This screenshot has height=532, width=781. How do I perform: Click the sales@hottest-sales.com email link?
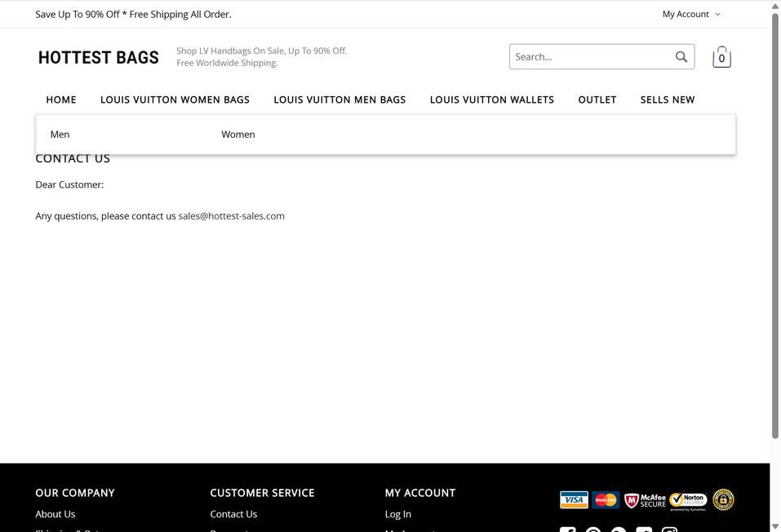pyautogui.click(x=232, y=216)
